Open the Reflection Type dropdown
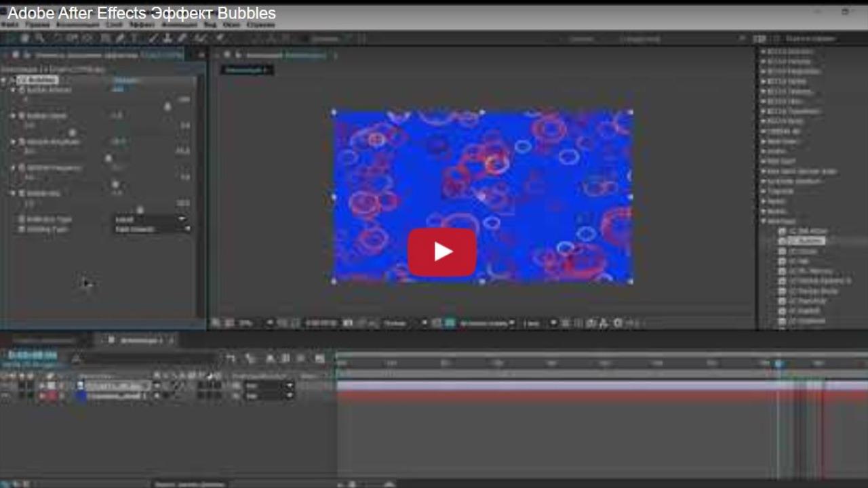Viewport: 868px width, 488px height. pos(149,219)
